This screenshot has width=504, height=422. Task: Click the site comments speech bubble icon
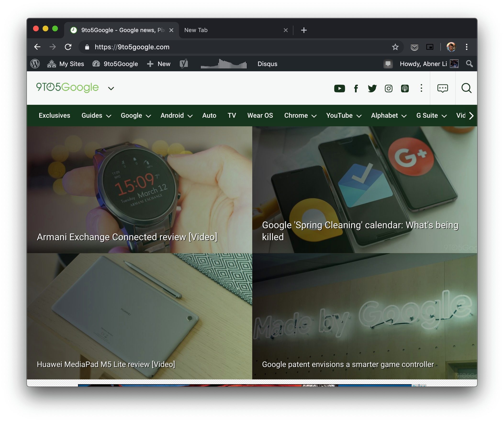[442, 88]
